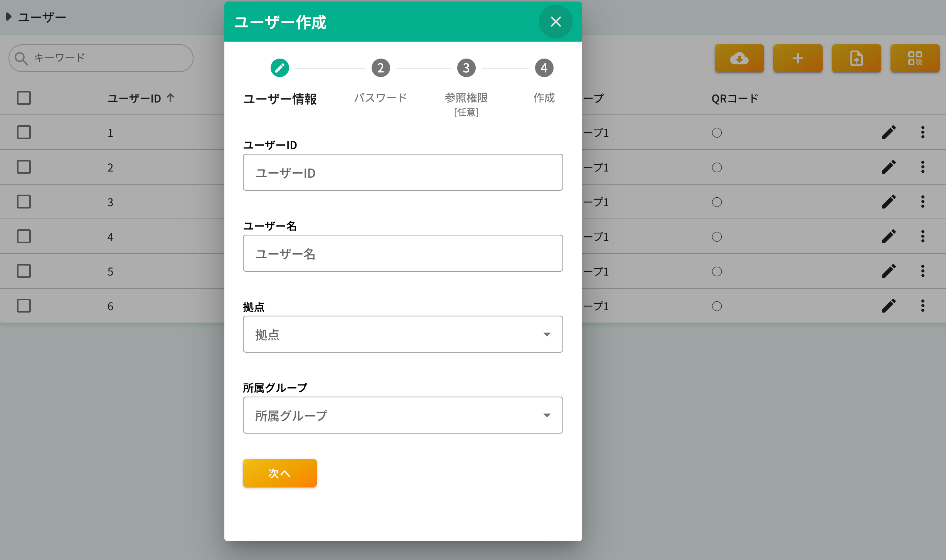The image size is (946, 560).
Task: Click the search magnifier icon in the keyword field
Action: click(x=22, y=58)
